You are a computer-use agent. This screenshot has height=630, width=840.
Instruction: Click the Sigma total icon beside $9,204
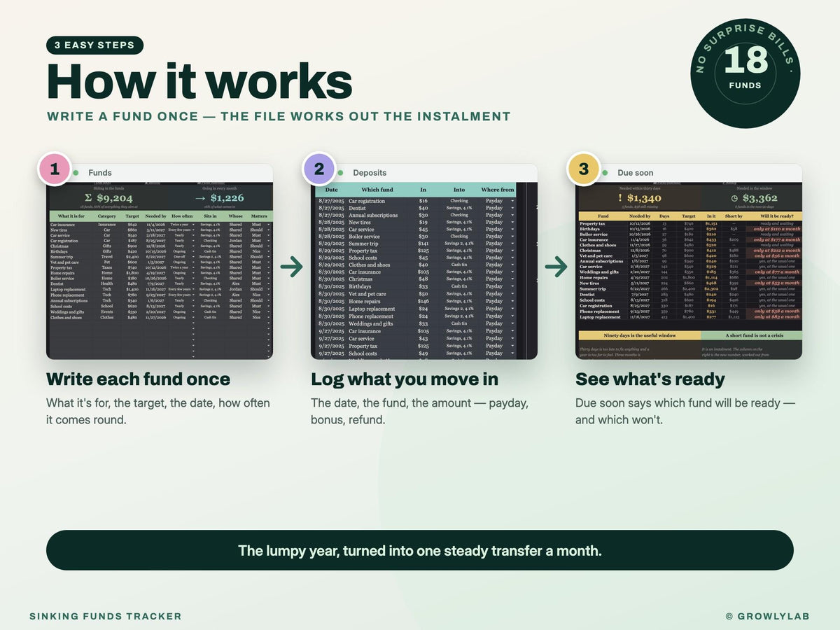[88, 197]
